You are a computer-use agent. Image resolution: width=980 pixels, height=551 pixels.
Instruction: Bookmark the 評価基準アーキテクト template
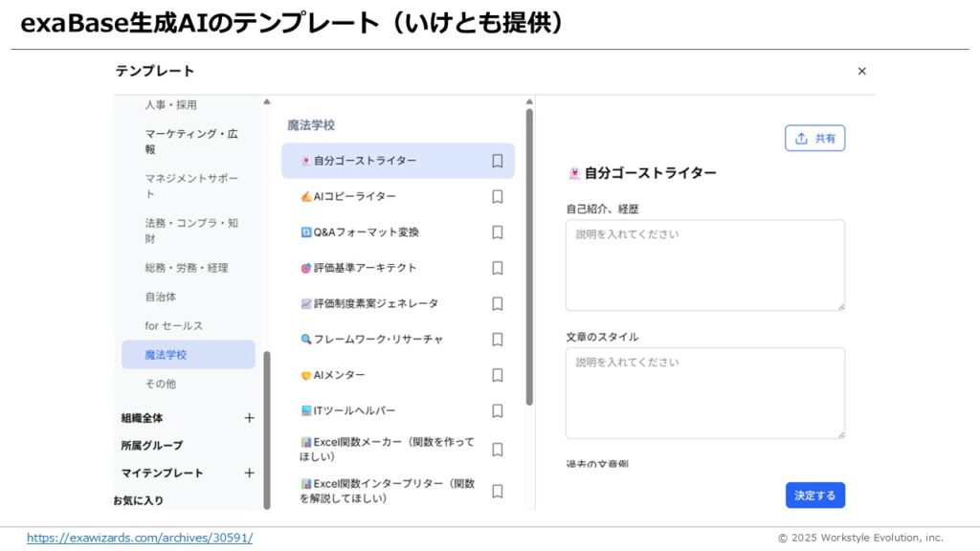[x=498, y=268]
